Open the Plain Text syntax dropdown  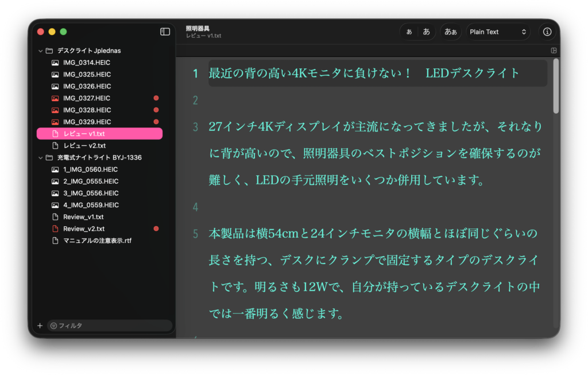498,32
